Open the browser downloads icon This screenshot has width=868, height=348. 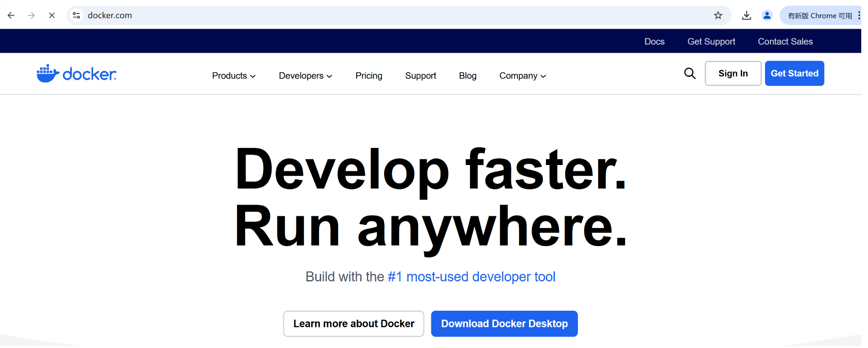(x=747, y=15)
